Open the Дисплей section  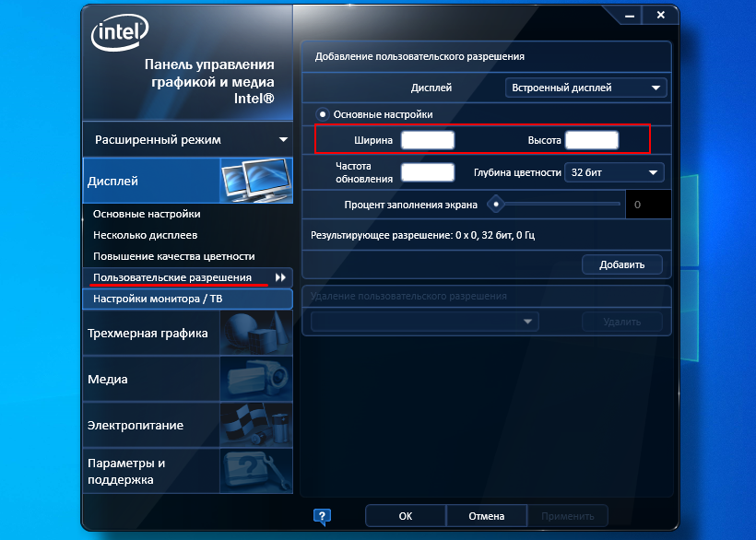click(187, 181)
